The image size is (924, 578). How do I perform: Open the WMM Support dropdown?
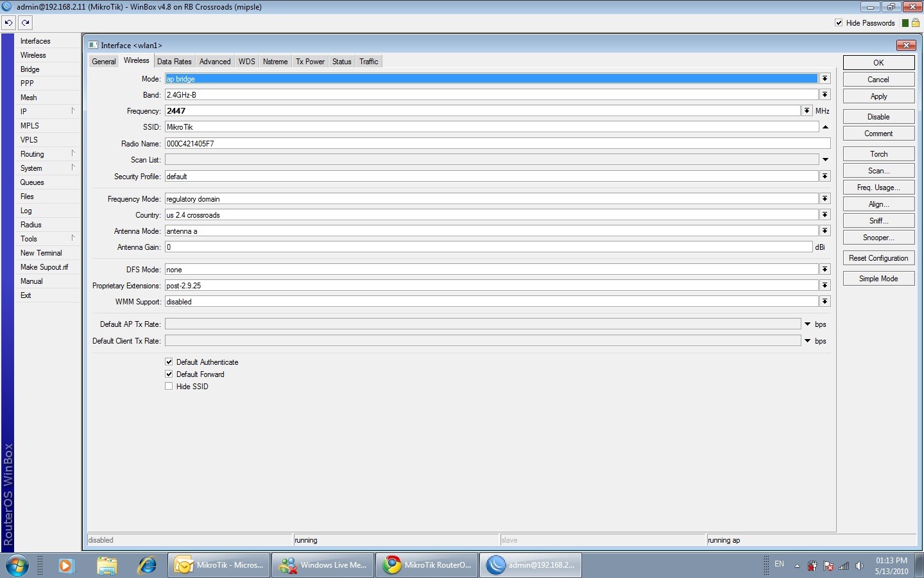point(825,301)
